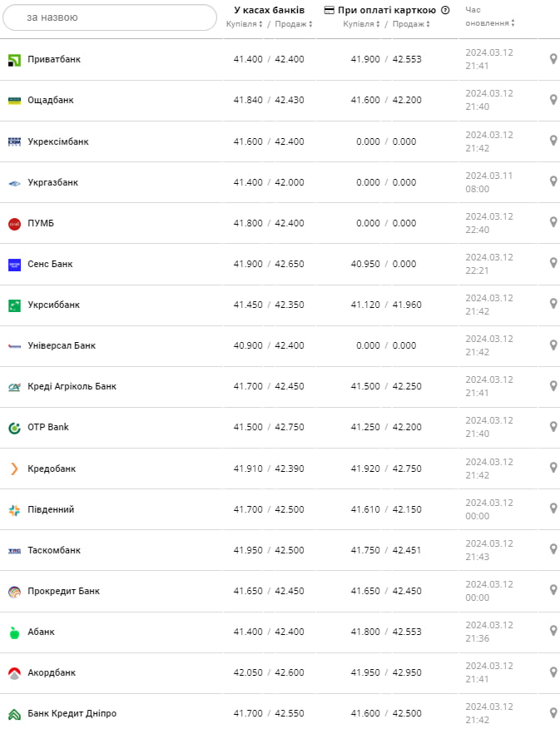Click the Кредобанк location pin icon
Viewport: 560px width, 734px height.
tap(553, 468)
